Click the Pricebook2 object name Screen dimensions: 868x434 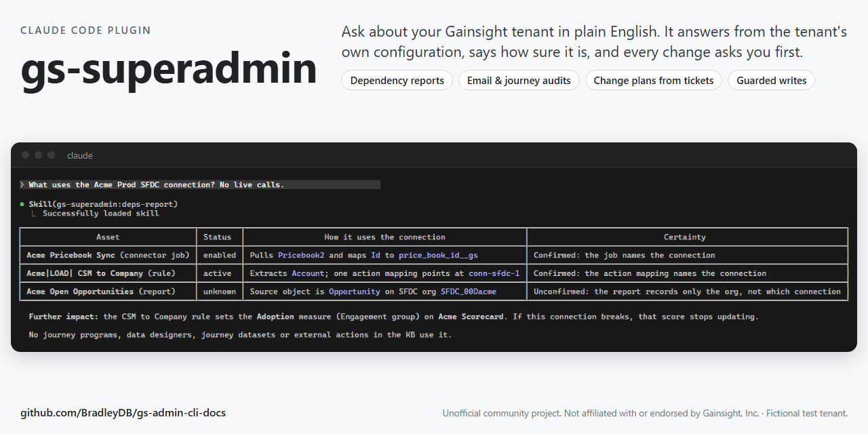coord(301,255)
